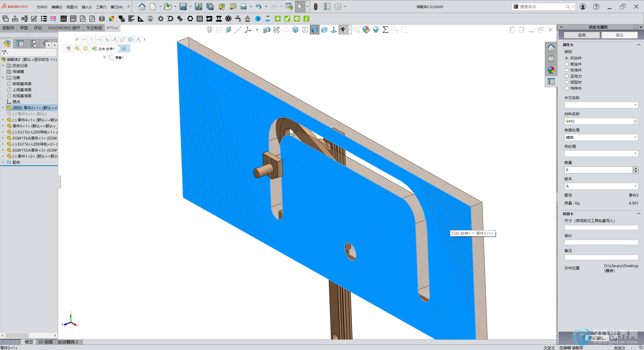
Task: Switch to the 草图 tab
Action: coord(24,28)
